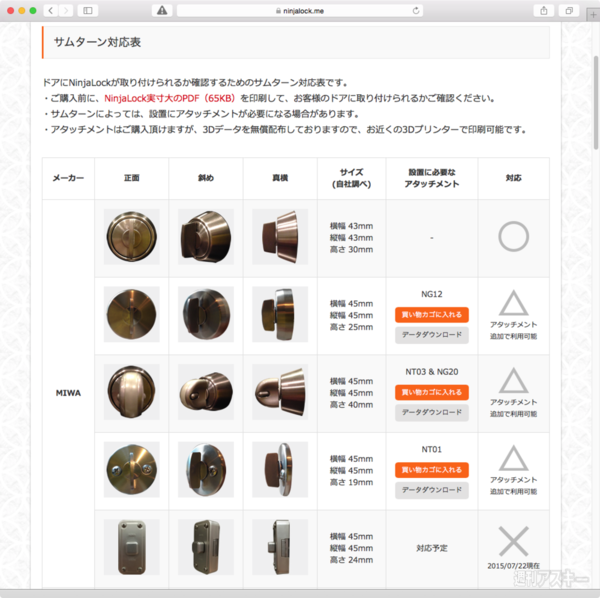Click side view photo of 43mm thumbturn
The height and width of the screenshot is (598, 600).
pyautogui.click(x=280, y=236)
